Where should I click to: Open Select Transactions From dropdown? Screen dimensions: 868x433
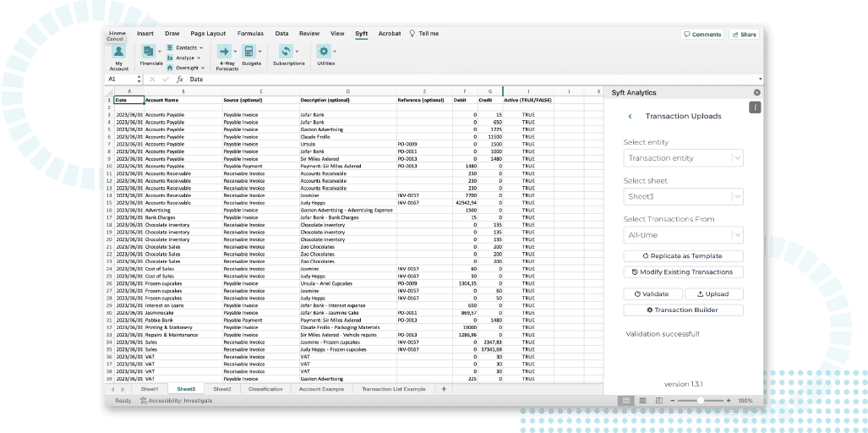tap(683, 235)
